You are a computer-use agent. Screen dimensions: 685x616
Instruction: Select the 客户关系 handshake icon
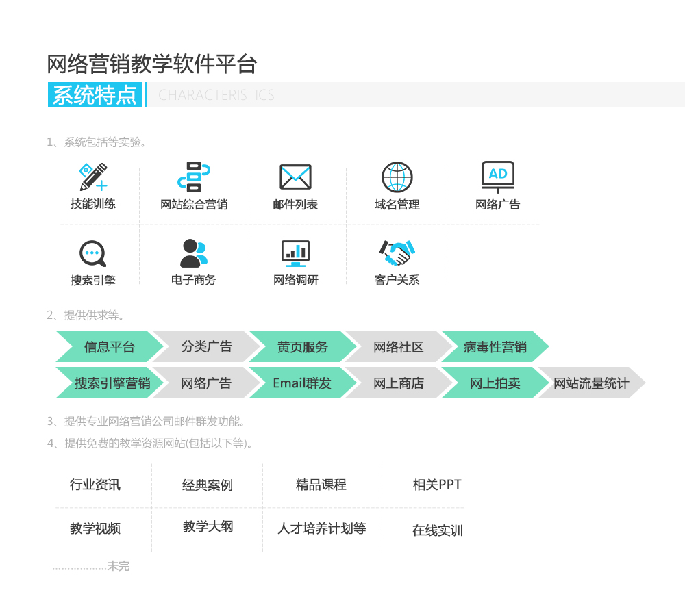(x=397, y=253)
